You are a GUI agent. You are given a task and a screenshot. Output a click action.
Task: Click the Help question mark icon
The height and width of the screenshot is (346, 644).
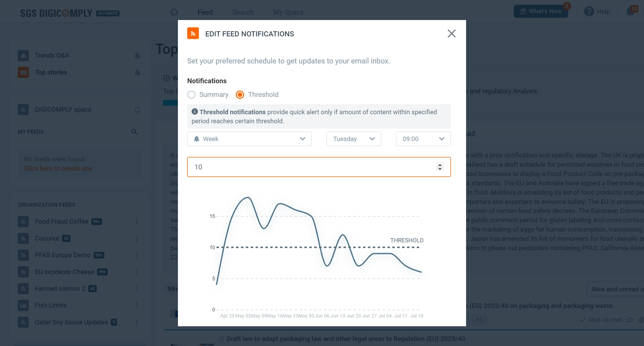point(589,12)
